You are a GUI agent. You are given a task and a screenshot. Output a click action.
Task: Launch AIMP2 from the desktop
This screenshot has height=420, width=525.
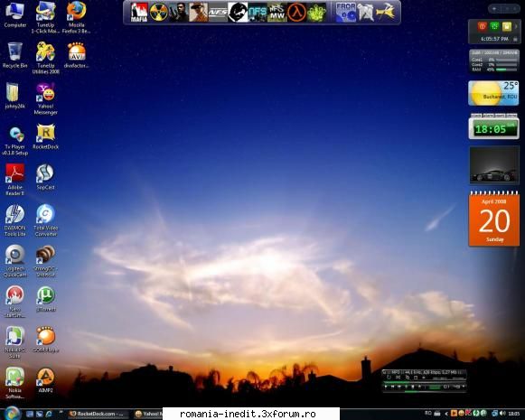(x=45, y=380)
